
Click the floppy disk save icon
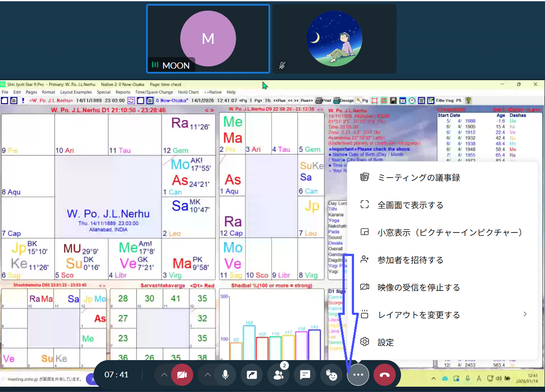click(x=393, y=101)
